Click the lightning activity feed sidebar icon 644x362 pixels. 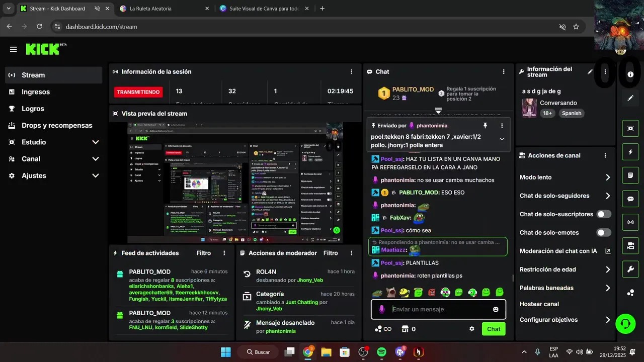630,152
